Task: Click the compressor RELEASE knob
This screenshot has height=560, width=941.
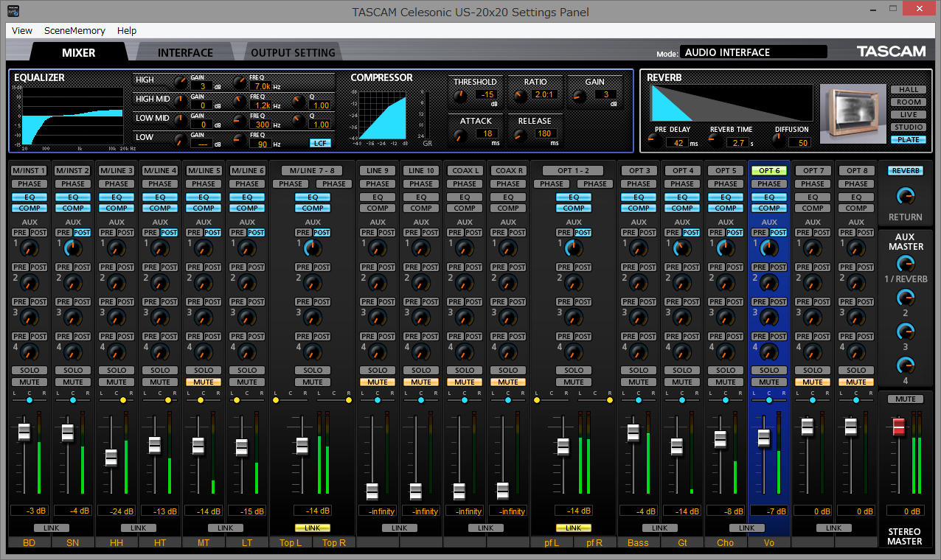Action: click(x=519, y=135)
